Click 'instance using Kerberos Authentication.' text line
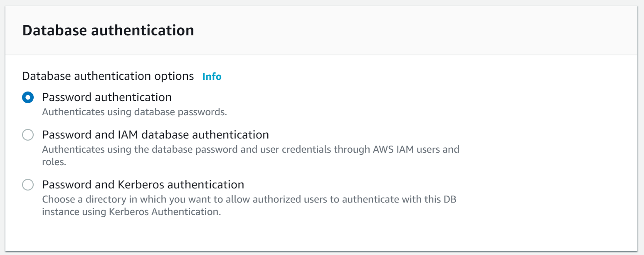This screenshot has width=644, height=255. coord(131,212)
